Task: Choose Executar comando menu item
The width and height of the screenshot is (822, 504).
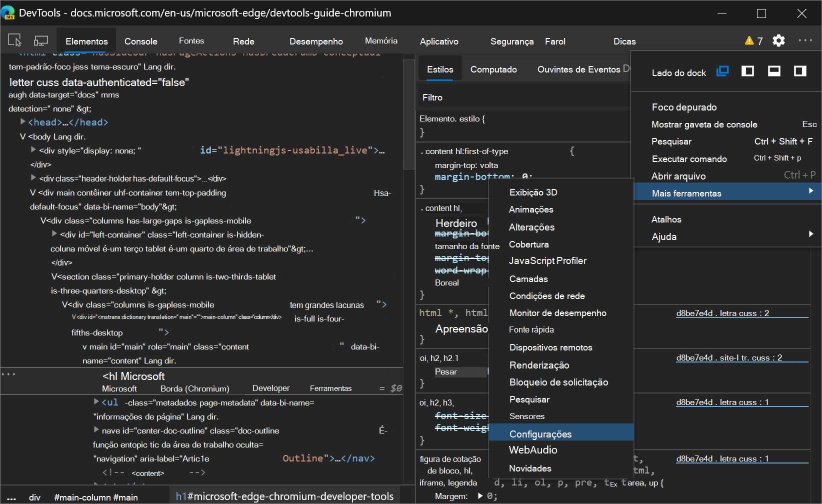Action: pos(727,158)
